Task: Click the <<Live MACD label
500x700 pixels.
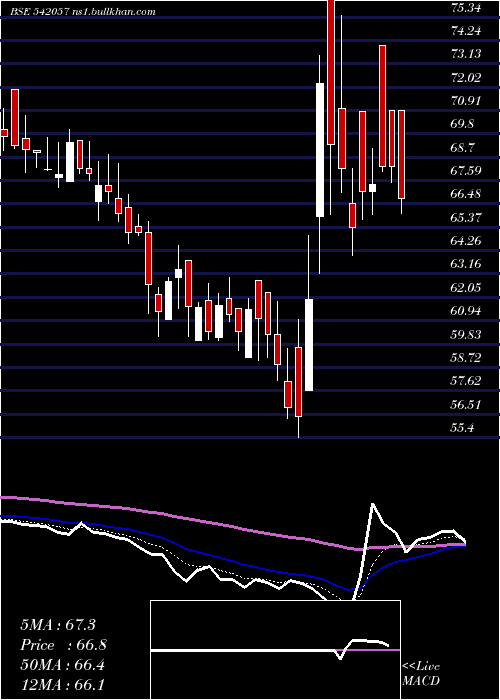Action: pyautogui.click(x=421, y=674)
